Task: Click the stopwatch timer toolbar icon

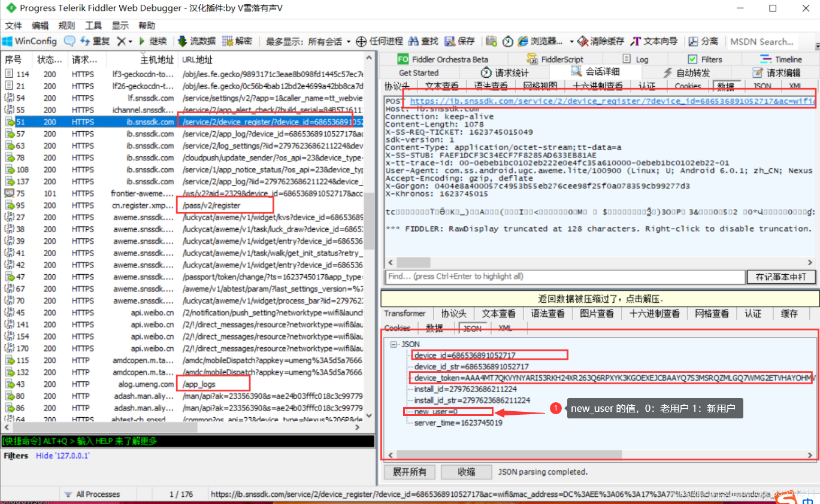Action: (508, 41)
